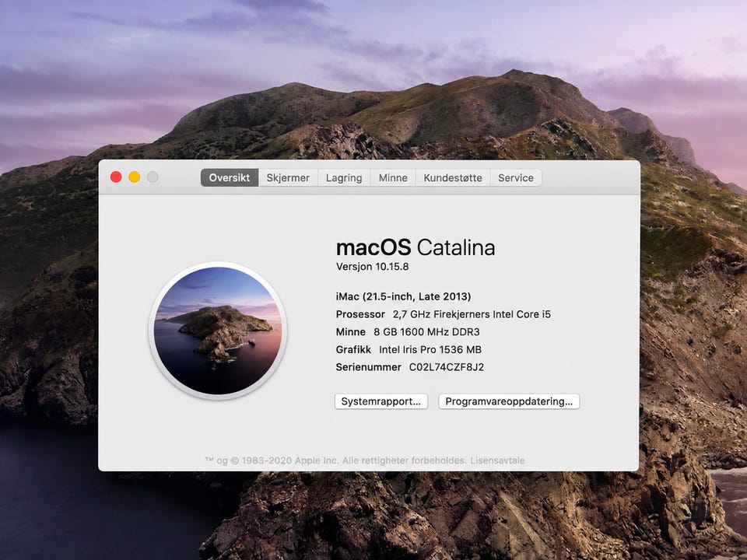Click the Prosessor label
This screenshot has width=747, height=560.
point(360,314)
